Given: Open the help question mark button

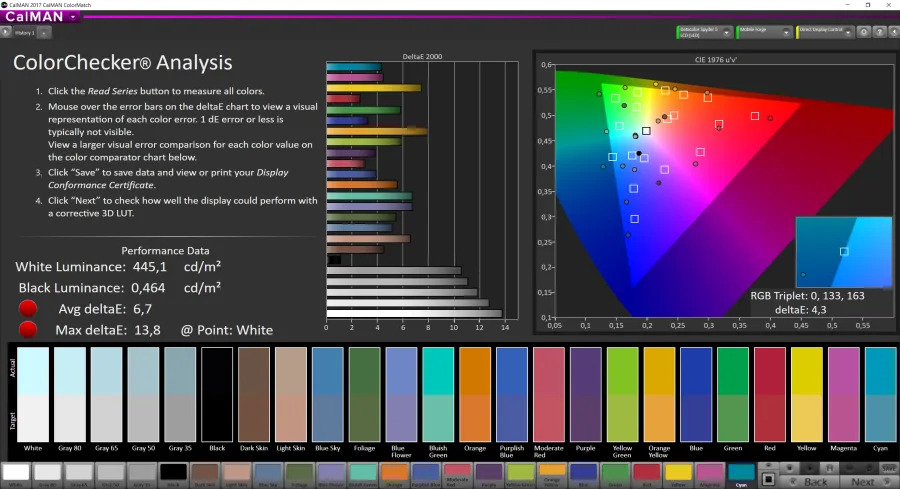Looking at the screenshot, I should [x=879, y=32].
